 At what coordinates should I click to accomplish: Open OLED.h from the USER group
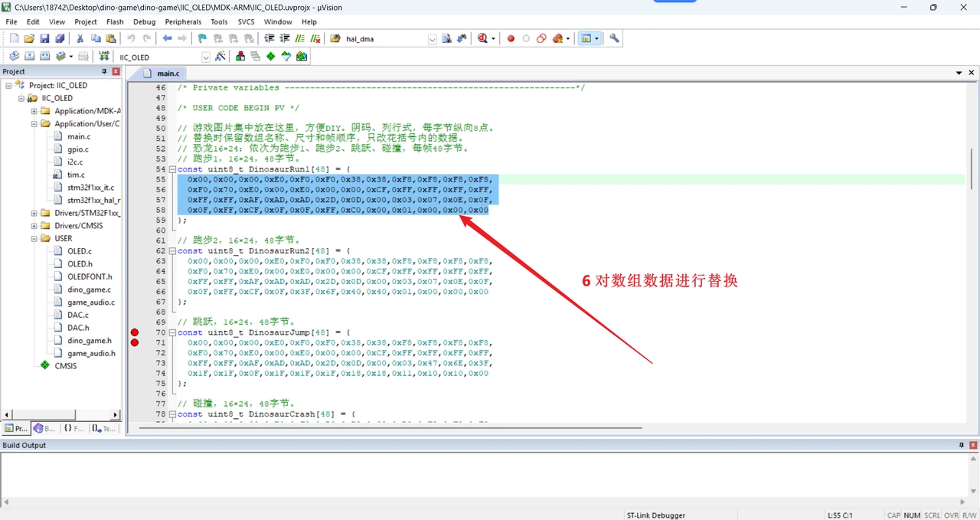tap(80, 263)
